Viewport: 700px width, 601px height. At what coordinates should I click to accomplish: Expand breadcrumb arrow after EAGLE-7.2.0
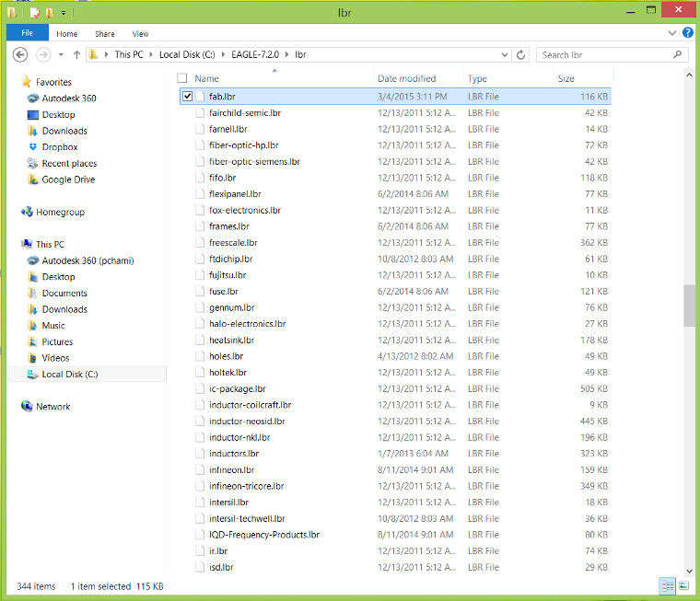tap(286, 54)
